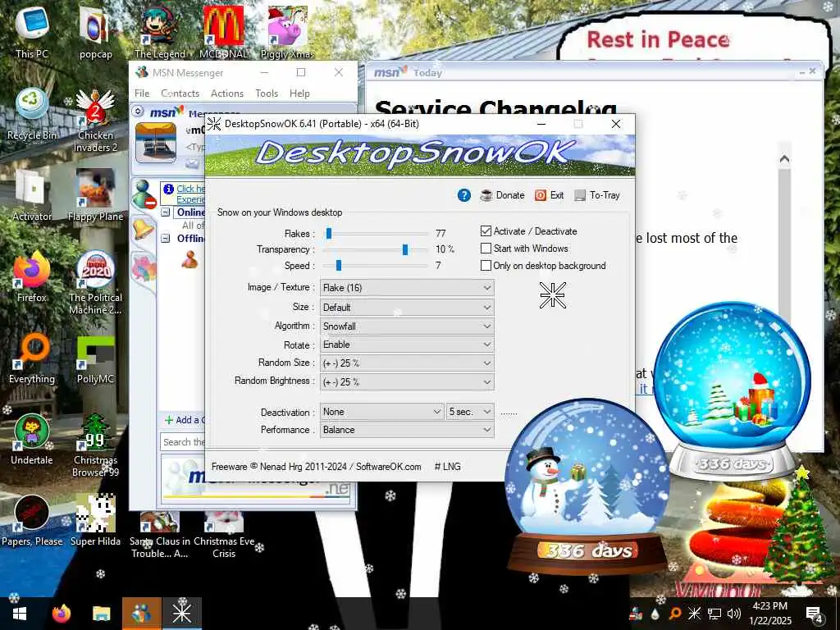Open the Activator desktop icon
Screen dimensions: 840x630
pos(32,195)
